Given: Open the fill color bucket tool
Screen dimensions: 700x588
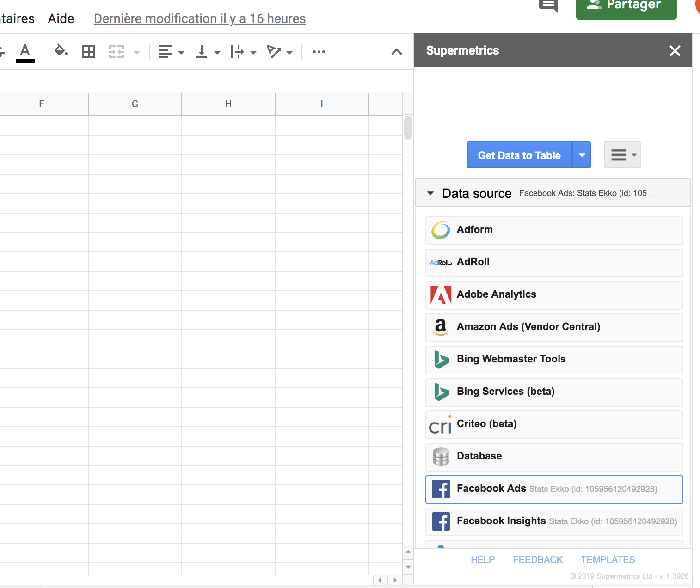Looking at the screenshot, I should [61, 51].
